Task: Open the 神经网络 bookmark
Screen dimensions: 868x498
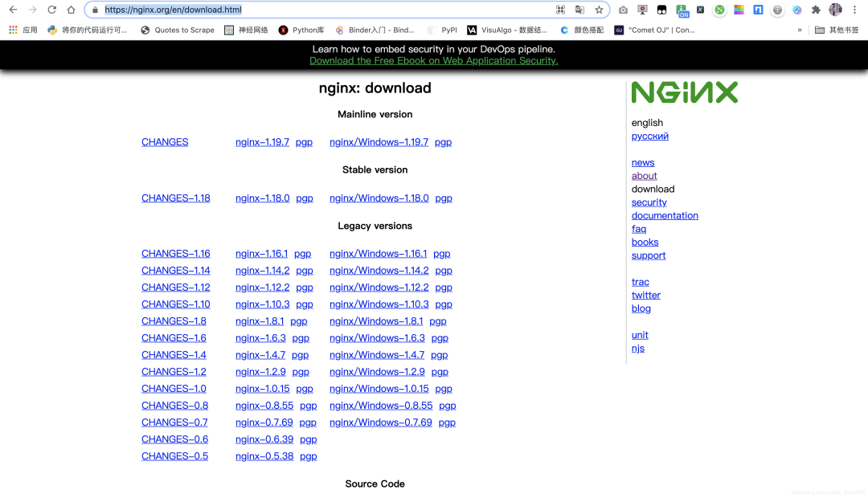Action: tap(247, 30)
